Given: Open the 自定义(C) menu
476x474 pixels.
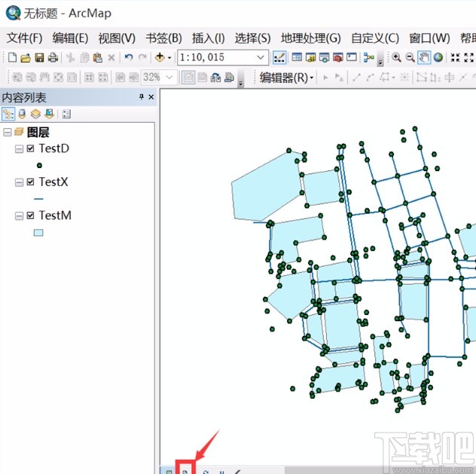Looking at the screenshot, I should click(375, 38).
